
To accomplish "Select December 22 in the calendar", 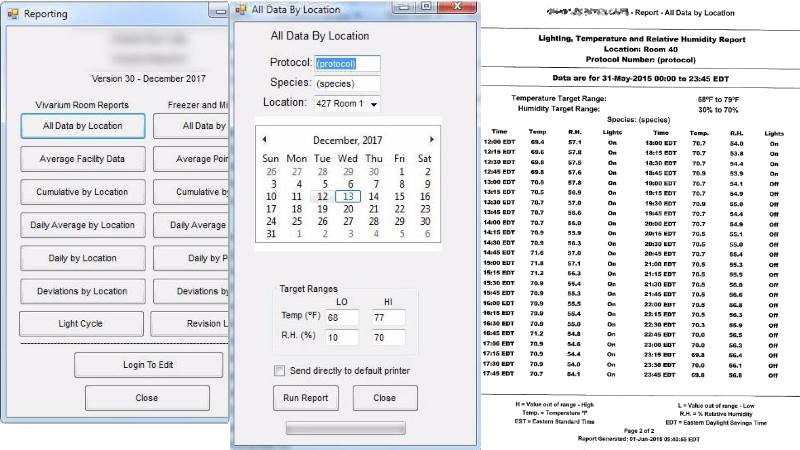I will [x=399, y=209].
